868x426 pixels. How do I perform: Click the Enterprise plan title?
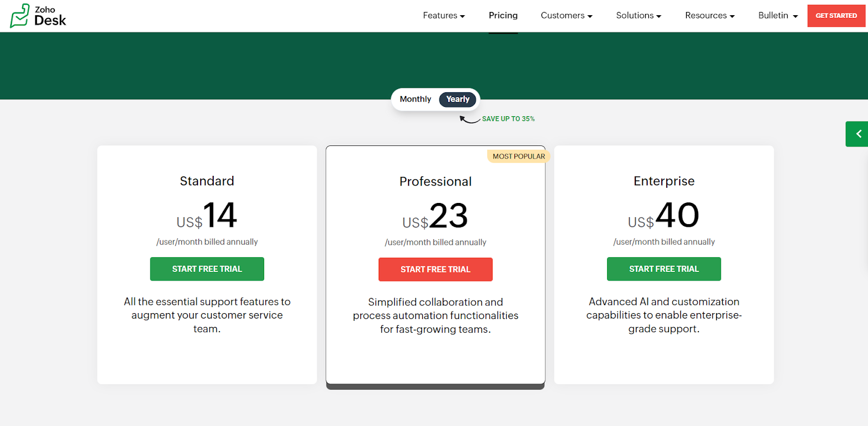tap(664, 181)
